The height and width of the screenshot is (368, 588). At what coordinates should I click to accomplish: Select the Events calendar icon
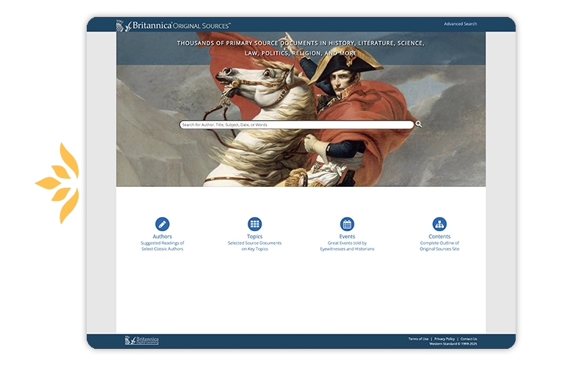[x=347, y=224]
